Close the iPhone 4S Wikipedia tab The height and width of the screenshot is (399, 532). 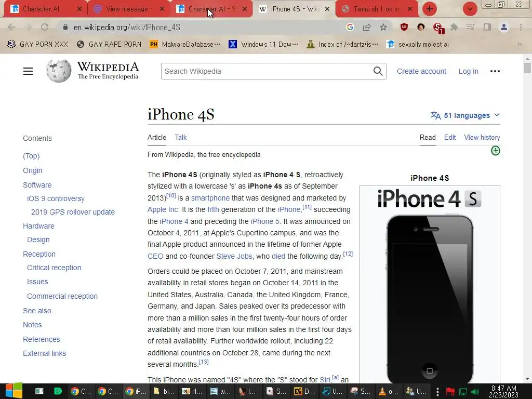[x=327, y=9]
